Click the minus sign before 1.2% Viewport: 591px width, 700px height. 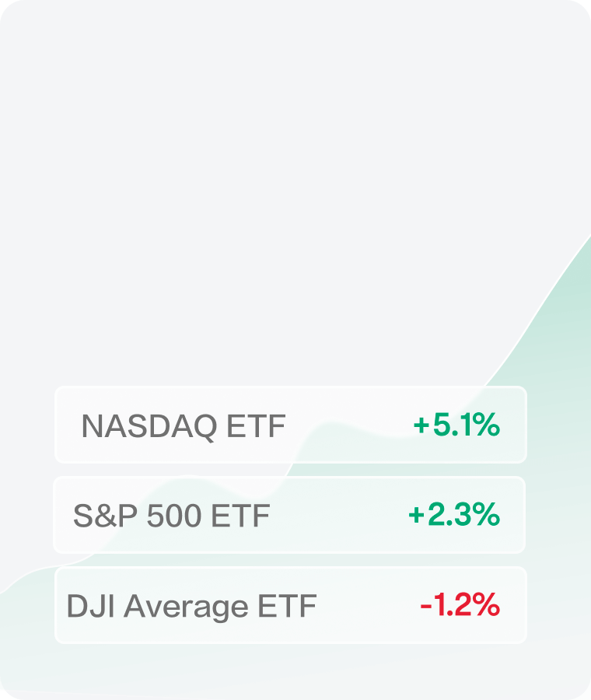(x=426, y=605)
